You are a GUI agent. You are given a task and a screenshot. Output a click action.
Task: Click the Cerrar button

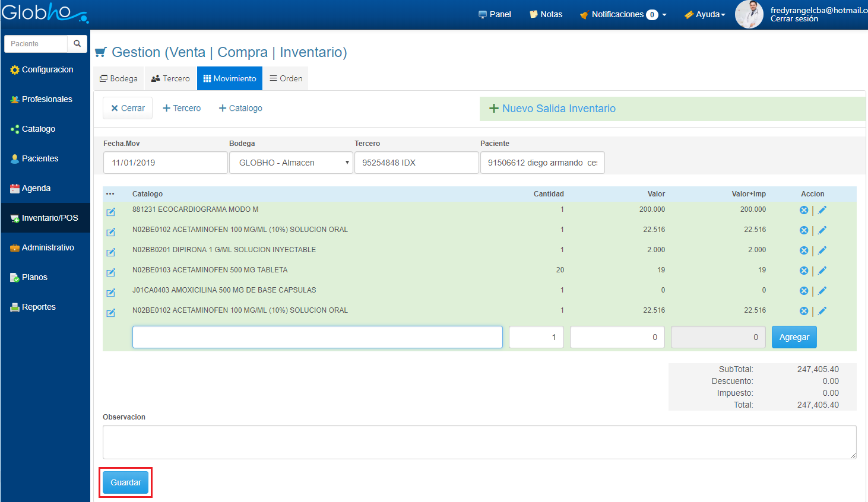128,108
